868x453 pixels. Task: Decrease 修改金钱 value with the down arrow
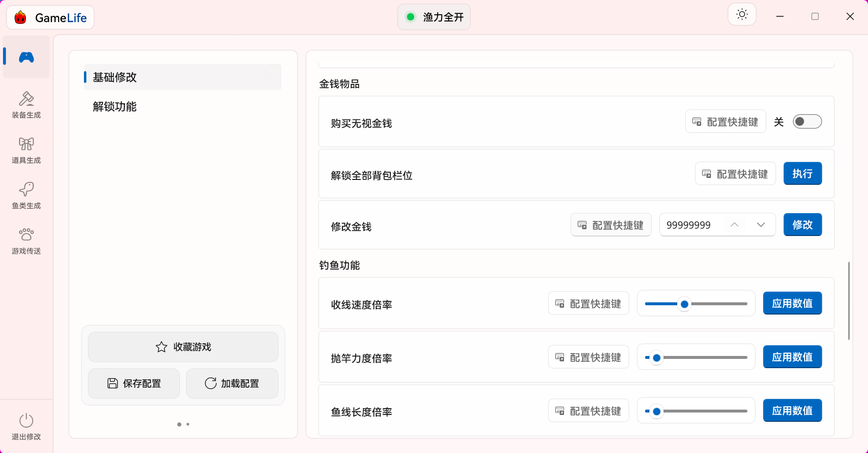(x=761, y=225)
